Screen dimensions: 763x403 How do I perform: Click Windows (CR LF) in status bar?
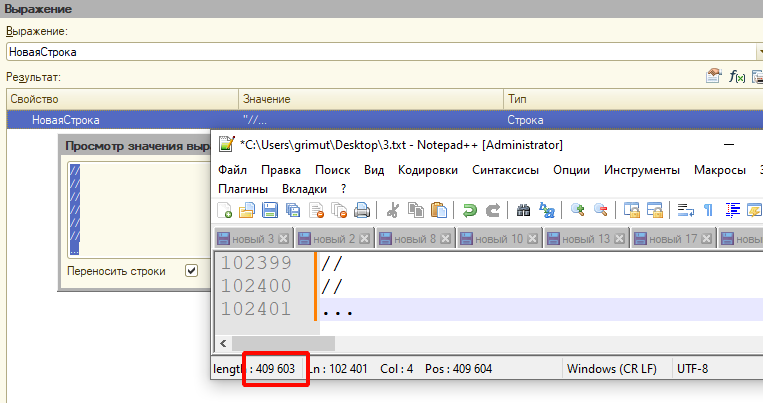[x=612, y=369]
